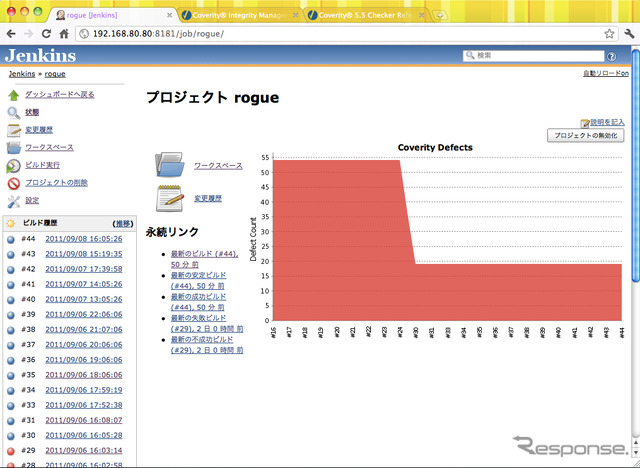Screen dimensions: 640x468
Task: Click blue status ball for build #40
Action: (11, 300)
